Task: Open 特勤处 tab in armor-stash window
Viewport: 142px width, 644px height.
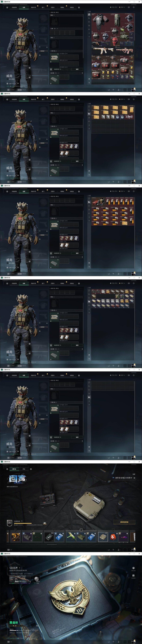Action: (x=62, y=8)
